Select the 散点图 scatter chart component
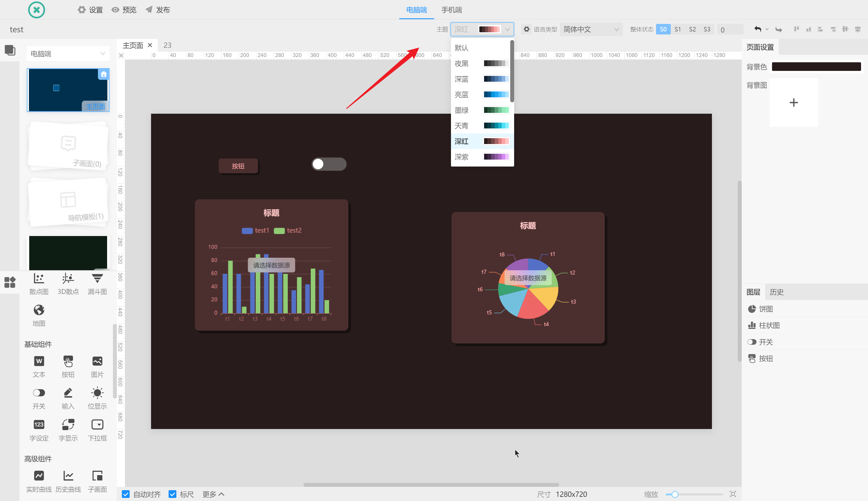 [x=39, y=284]
